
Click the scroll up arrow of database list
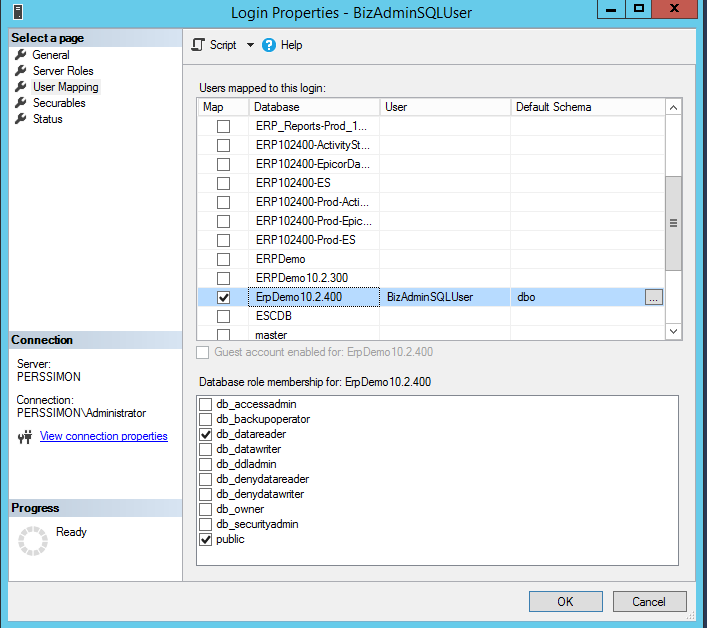[x=673, y=107]
